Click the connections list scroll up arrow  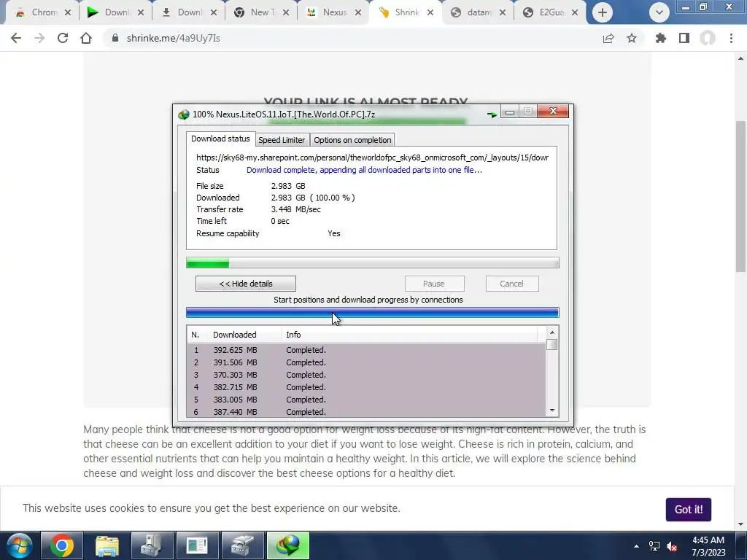click(x=552, y=332)
